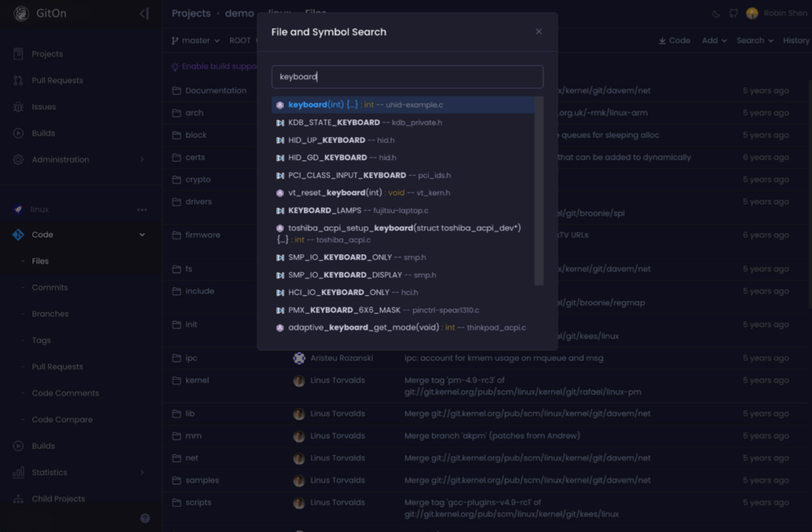Select the SMP_IO_KEYBOARD_DISPLAY result
This screenshot has width=812, height=532.
403,275
